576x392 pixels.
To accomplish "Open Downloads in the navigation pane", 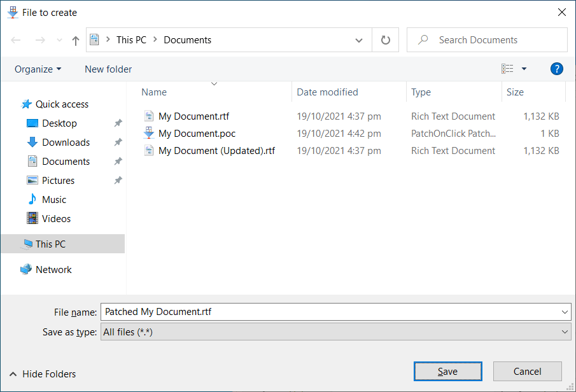I will coord(66,143).
